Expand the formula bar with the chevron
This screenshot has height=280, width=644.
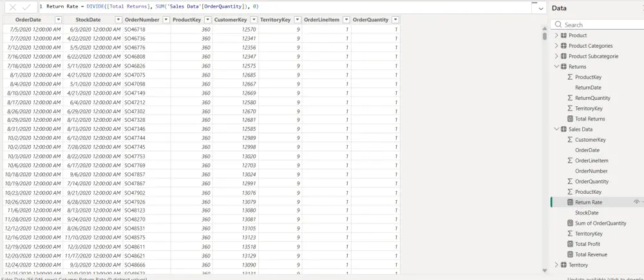pos(540,8)
